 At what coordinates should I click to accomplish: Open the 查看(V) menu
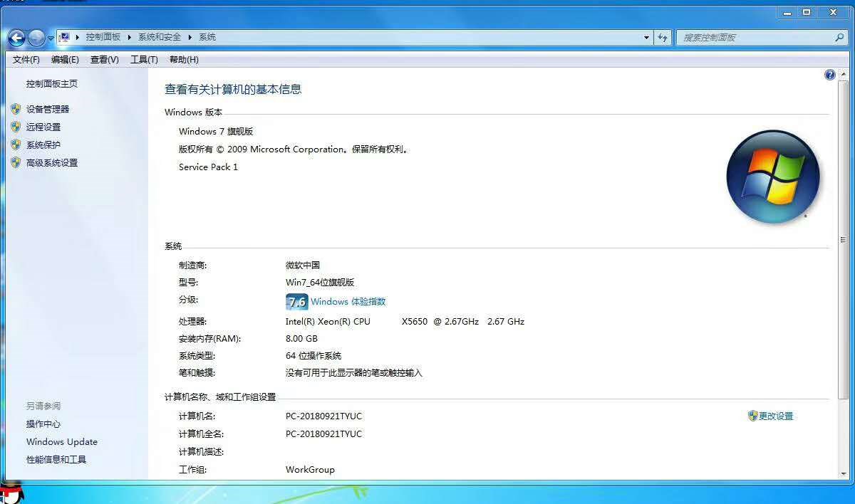(105, 60)
